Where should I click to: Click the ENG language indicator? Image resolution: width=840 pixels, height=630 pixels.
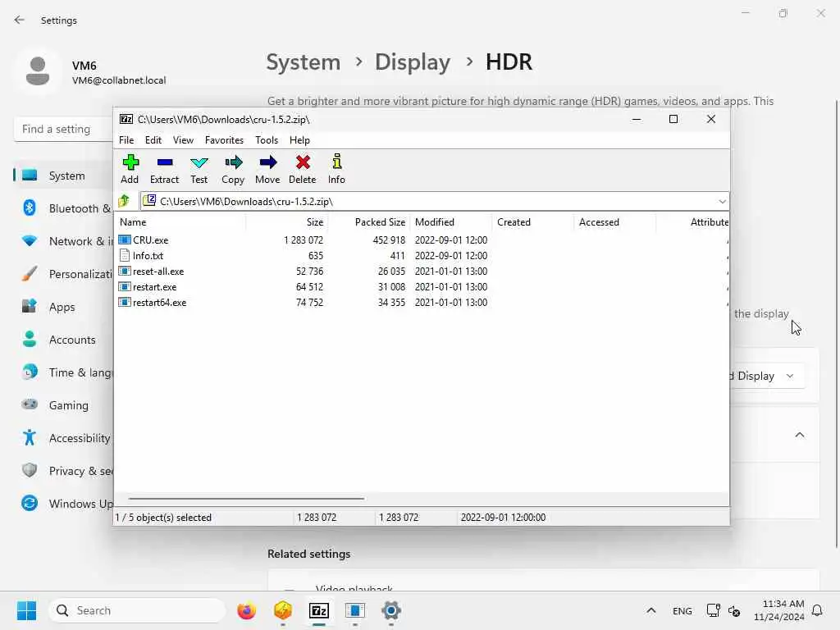[682, 610]
